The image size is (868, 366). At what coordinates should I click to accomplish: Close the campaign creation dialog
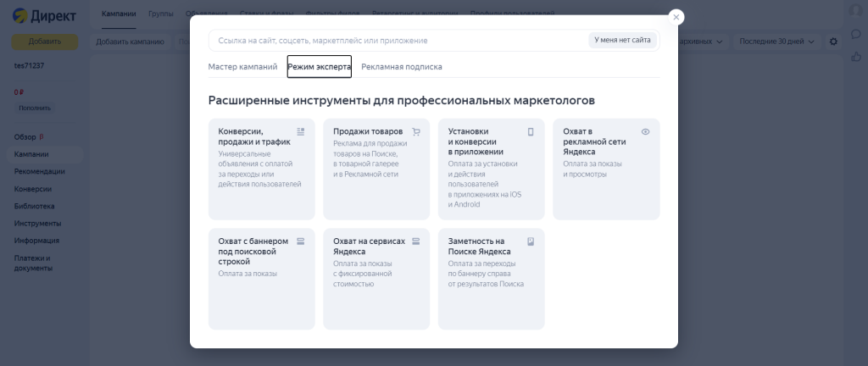point(676,17)
